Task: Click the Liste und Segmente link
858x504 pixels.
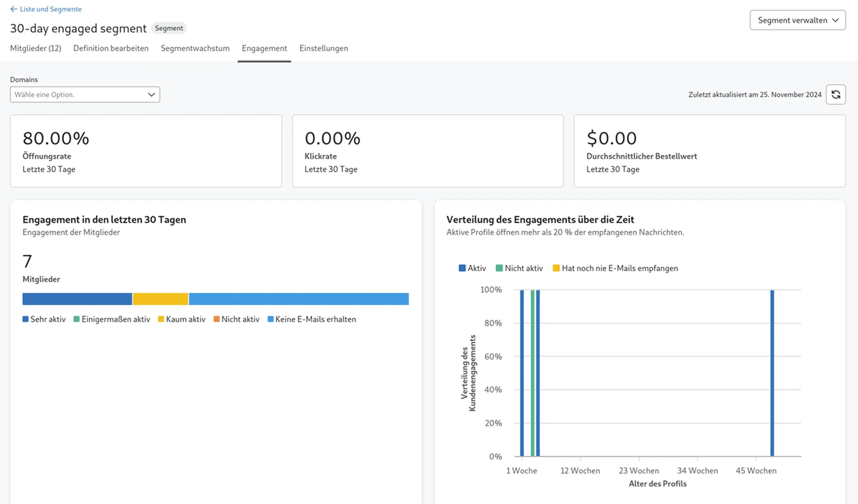Action: coord(51,9)
